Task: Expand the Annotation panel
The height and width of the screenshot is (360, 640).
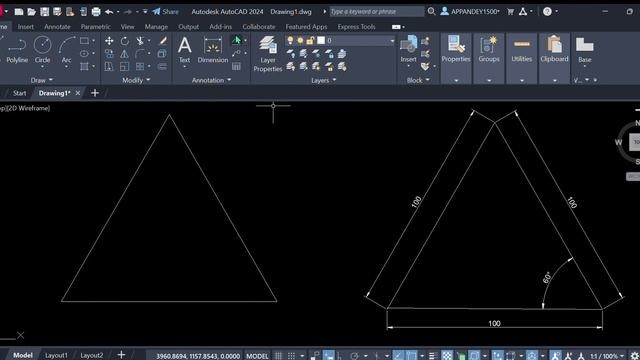Action: [x=211, y=80]
